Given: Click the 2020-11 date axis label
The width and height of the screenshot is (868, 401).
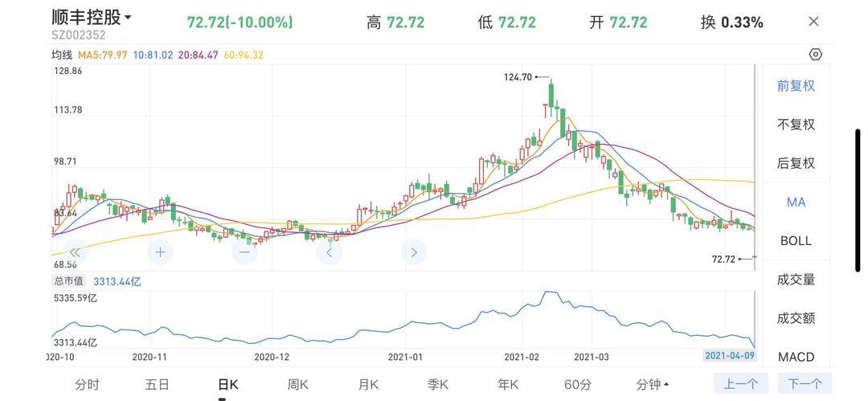Looking at the screenshot, I should tap(149, 357).
